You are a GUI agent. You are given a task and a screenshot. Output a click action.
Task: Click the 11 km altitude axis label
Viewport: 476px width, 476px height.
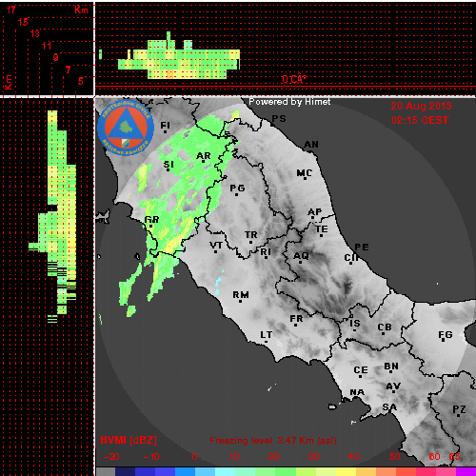(x=47, y=46)
